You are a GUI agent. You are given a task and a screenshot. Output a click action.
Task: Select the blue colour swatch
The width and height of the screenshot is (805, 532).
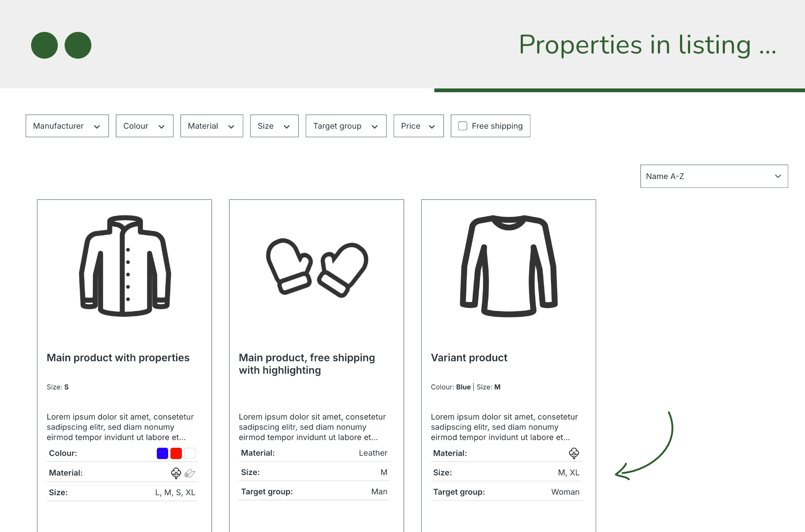click(x=162, y=453)
